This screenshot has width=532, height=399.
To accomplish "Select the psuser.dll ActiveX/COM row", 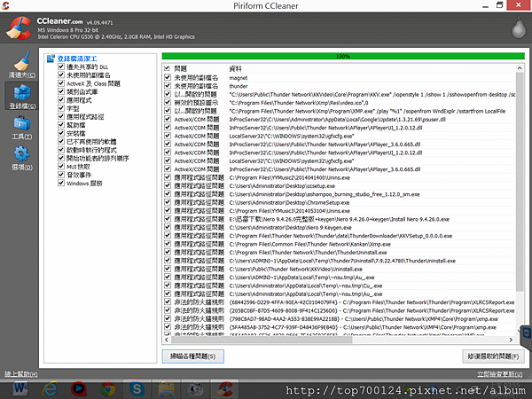I will 340,120.
